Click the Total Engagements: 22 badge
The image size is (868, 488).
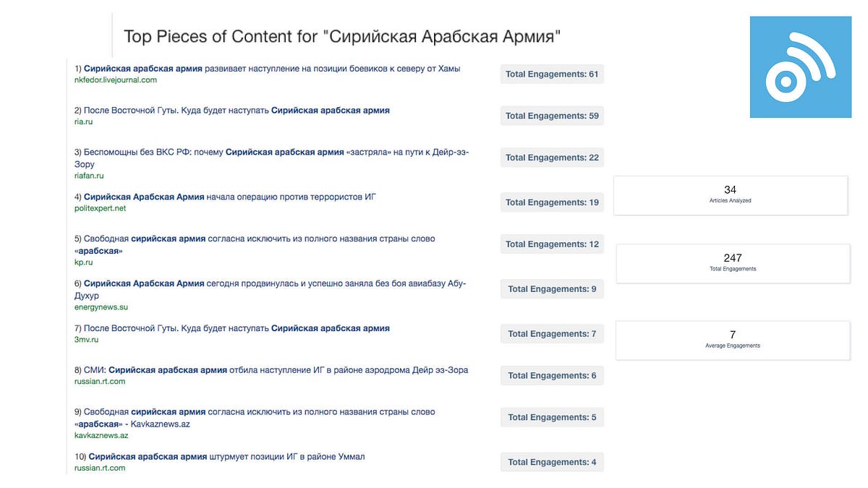coord(552,158)
